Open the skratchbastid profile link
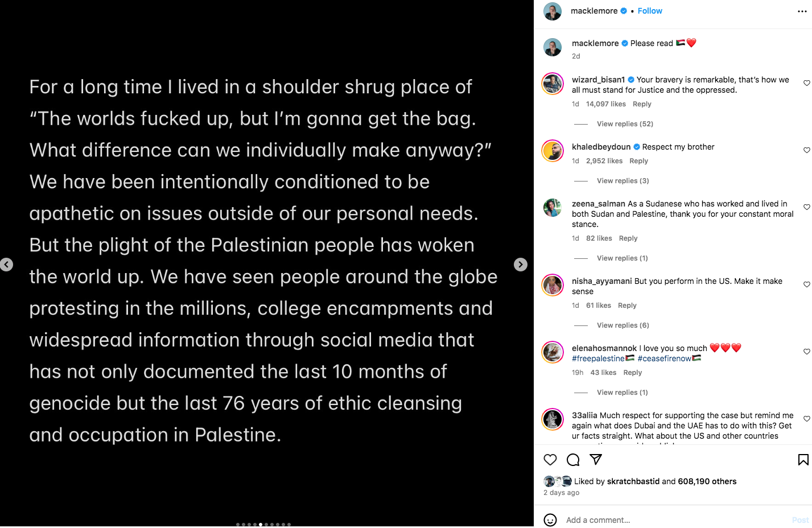The height and width of the screenshot is (528, 812). (x=633, y=481)
